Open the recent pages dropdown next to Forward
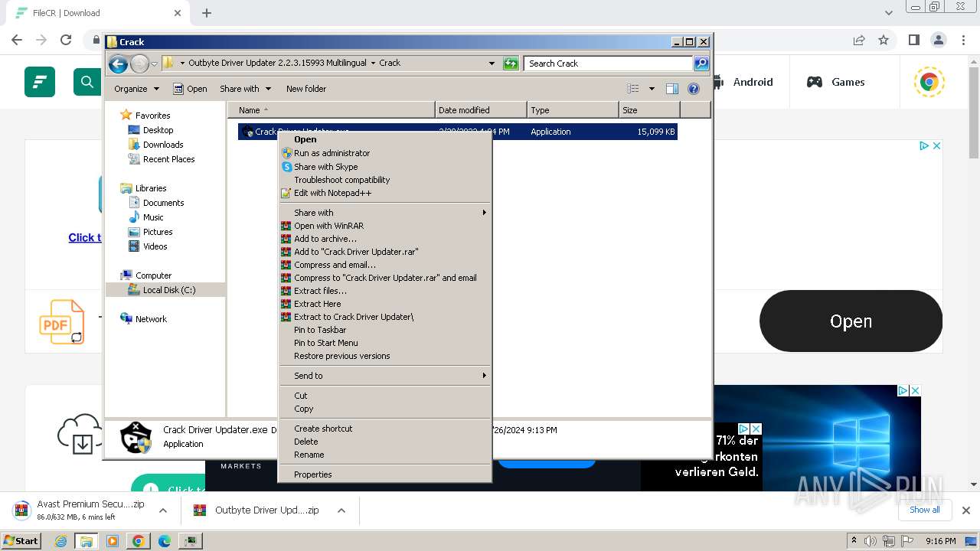Viewport: 980px width, 551px height. [154, 64]
